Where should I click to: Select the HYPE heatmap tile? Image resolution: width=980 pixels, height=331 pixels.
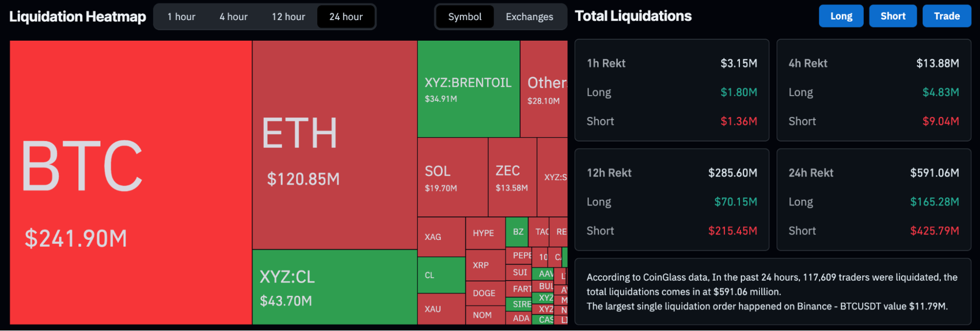coord(485,233)
